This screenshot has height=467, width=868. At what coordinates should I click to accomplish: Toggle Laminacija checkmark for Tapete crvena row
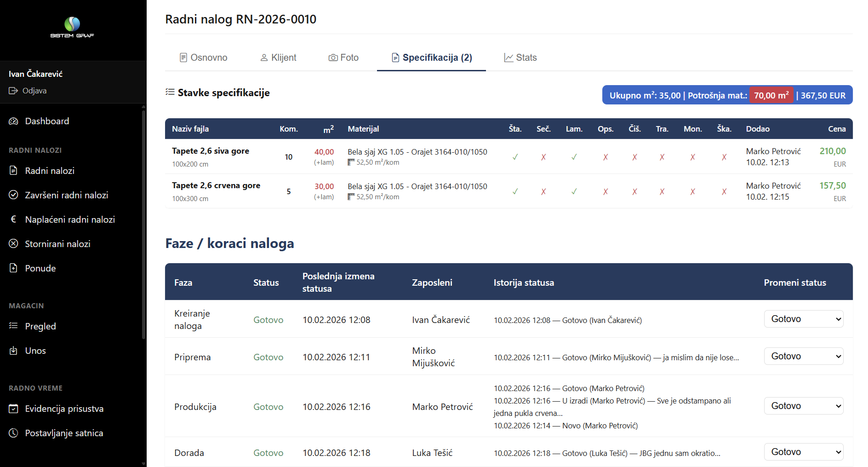click(574, 191)
